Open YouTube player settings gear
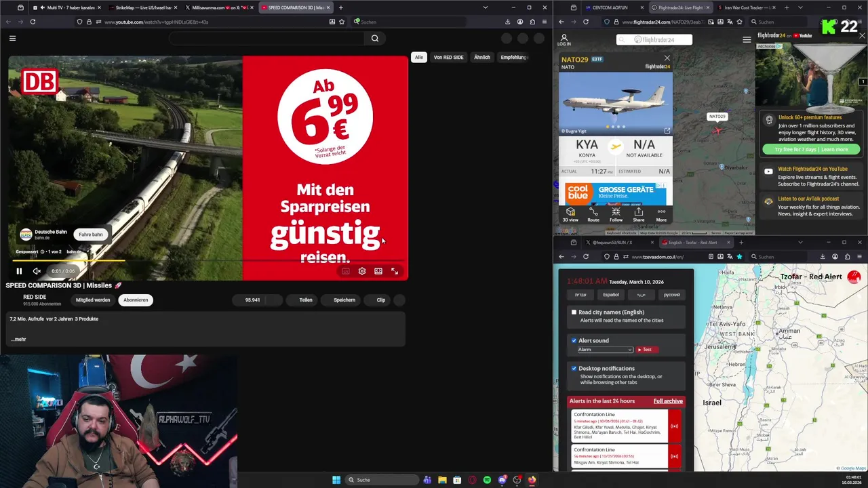This screenshot has height=488, width=868. click(362, 271)
